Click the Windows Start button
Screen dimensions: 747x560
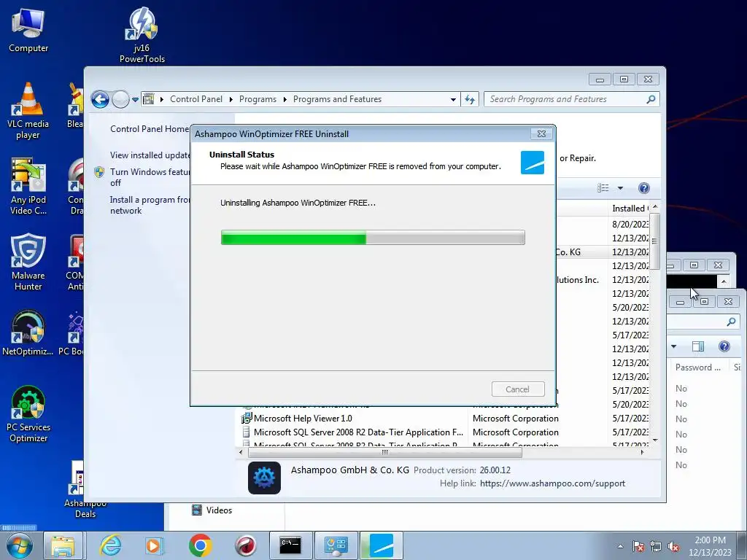20,545
